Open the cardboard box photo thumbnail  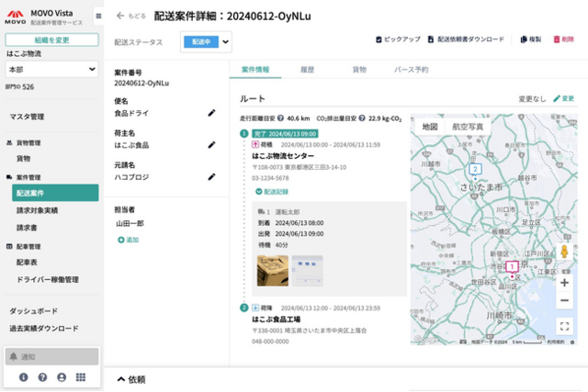273,271
